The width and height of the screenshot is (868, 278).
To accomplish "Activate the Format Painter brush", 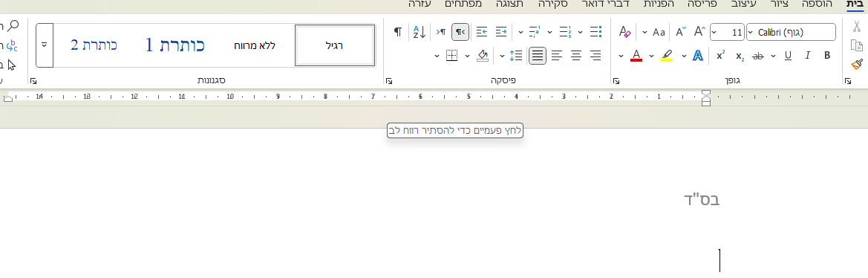I will click(857, 64).
